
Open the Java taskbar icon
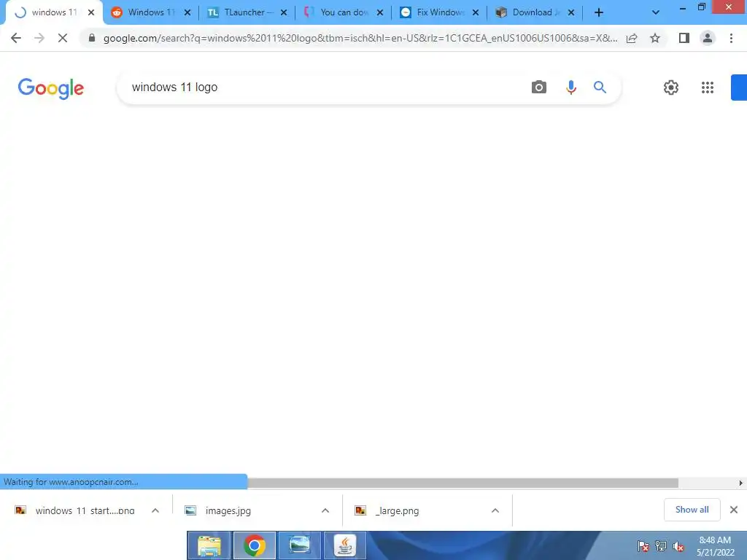[345, 545]
